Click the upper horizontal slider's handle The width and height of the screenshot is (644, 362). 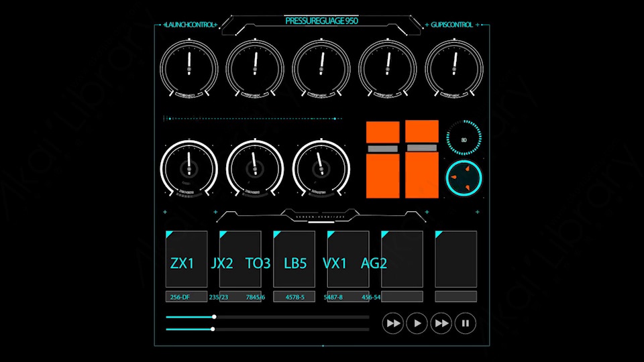[214, 317]
